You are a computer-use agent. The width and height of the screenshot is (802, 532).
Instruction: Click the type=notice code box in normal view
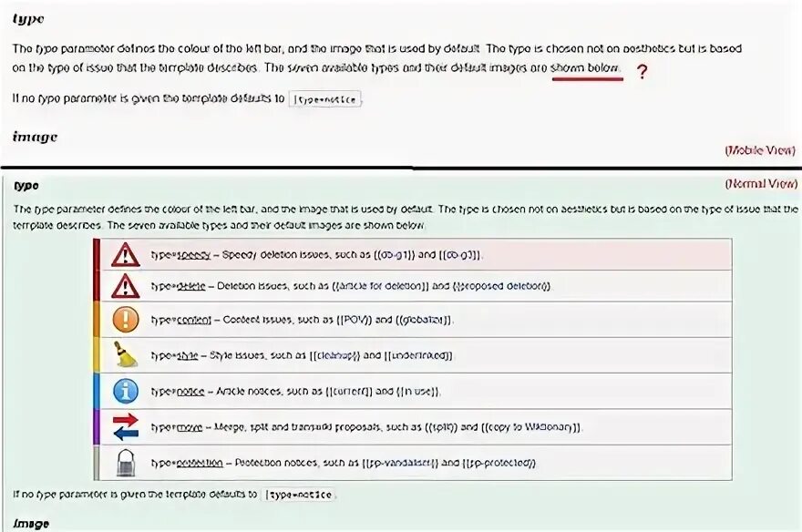point(299,495)
